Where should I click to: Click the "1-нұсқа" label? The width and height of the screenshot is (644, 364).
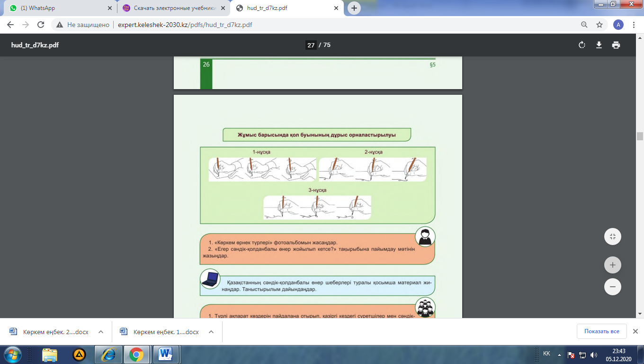click(x=261, y=152)
